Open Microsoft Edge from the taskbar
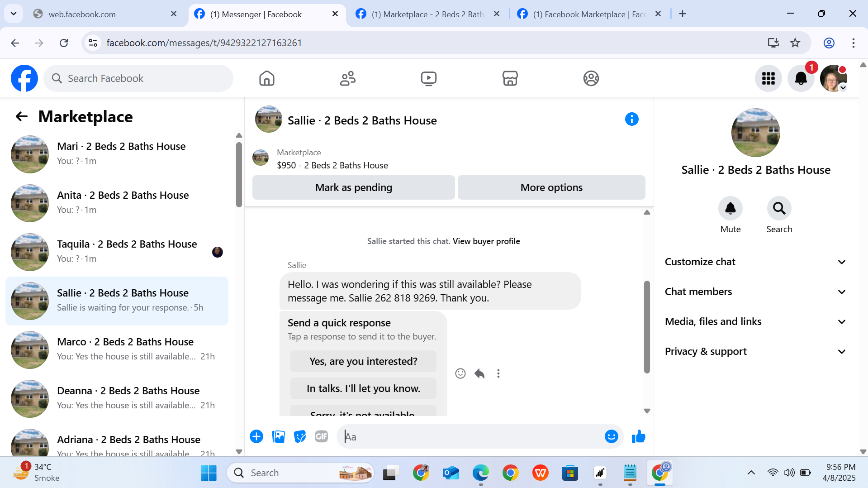The image size is (868, 488). tap(480, 473)
